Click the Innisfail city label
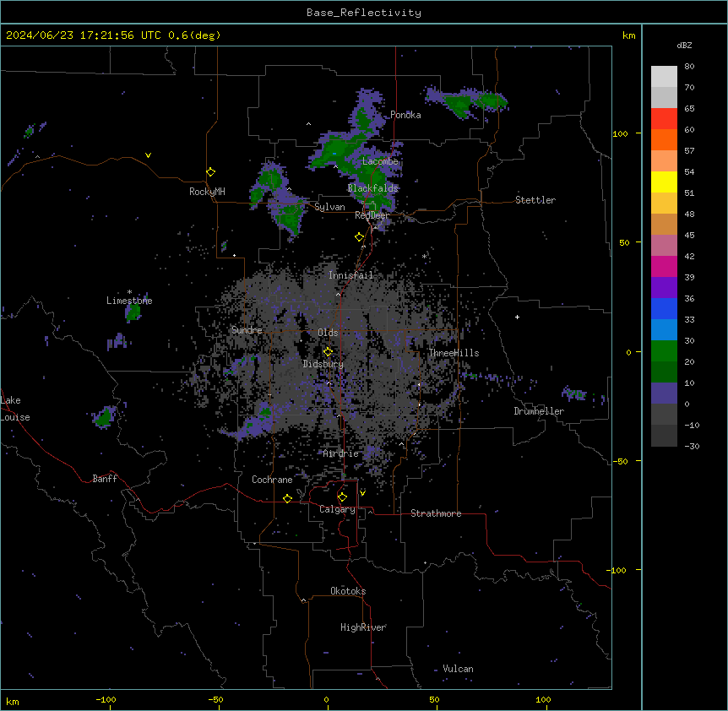Screen dimensions: 728x711 pos(350,275)
